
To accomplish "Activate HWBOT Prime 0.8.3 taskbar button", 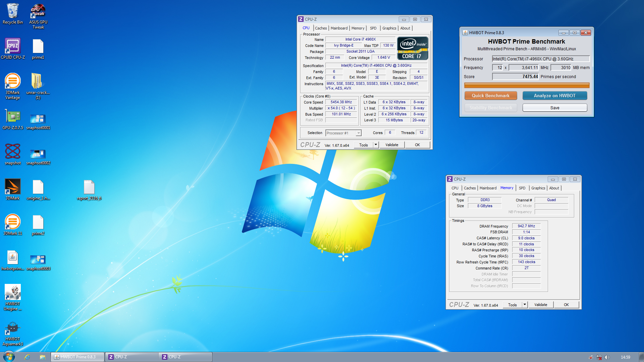I will [77, 357].
